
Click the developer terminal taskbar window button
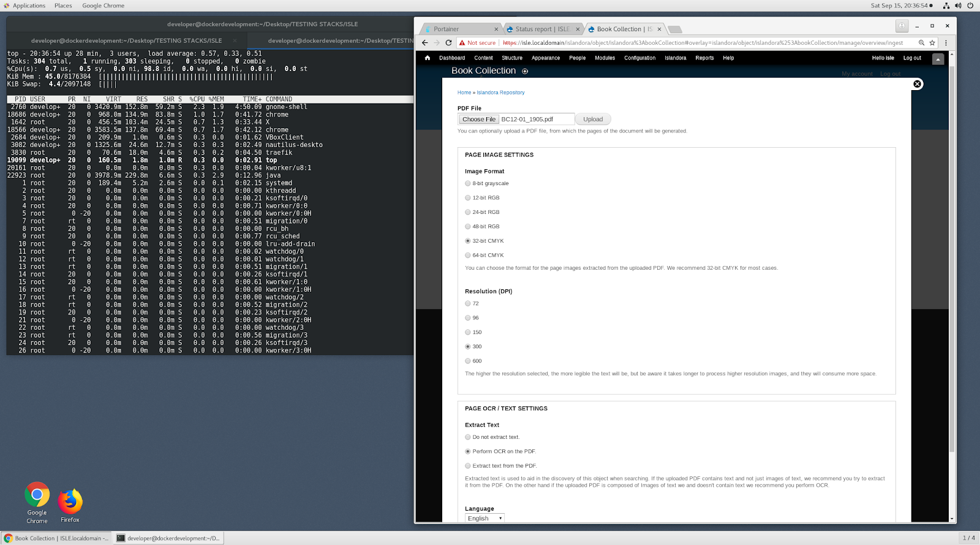[x=168, y=538]
